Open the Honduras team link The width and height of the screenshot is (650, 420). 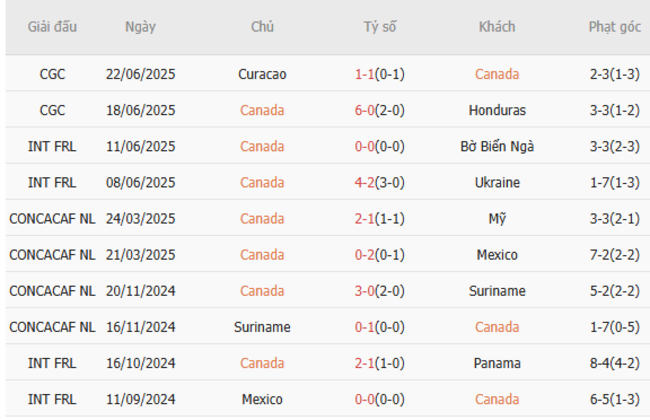pyautogui.click(x=497, y=110)
